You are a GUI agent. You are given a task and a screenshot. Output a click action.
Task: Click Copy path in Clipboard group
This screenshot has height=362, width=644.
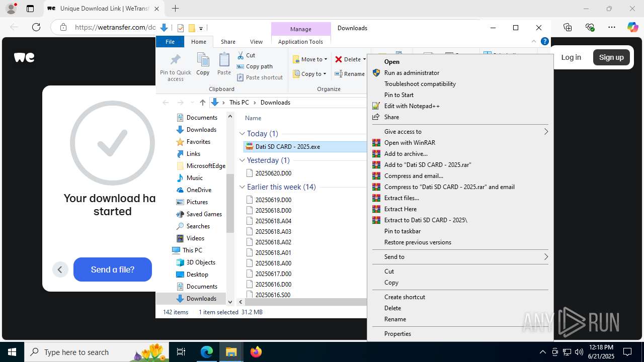click(255, 66)
